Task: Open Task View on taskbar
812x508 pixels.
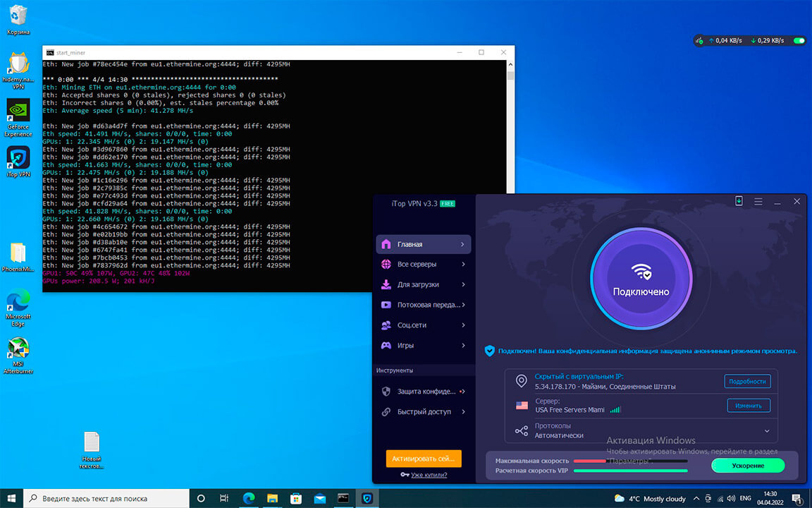Action: click(224, 499)
